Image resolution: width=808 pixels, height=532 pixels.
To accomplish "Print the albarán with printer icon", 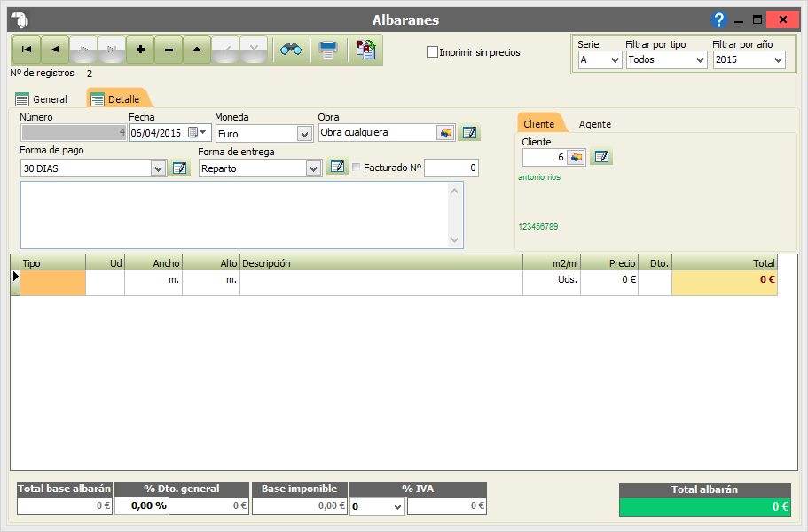I will pos(328,50).
